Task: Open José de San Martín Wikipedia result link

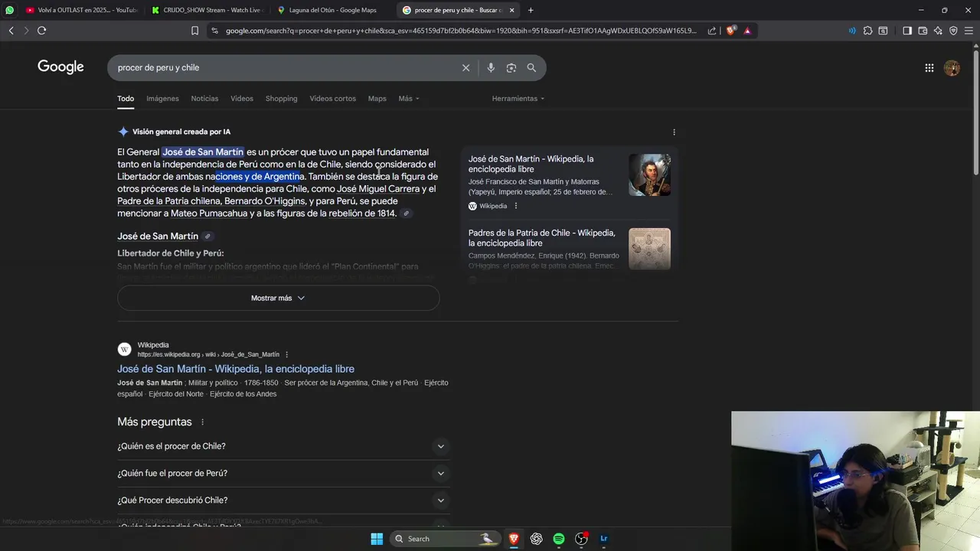Action: (236, 369)
